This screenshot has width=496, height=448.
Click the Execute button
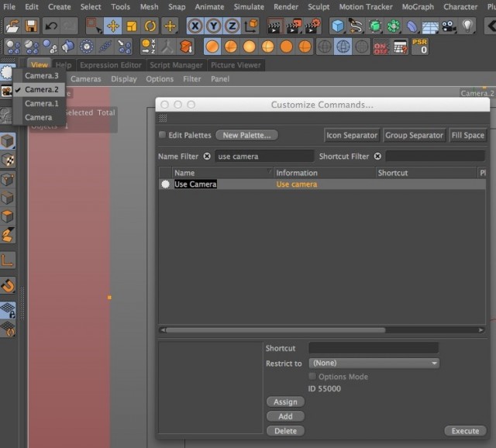(465, 431)
